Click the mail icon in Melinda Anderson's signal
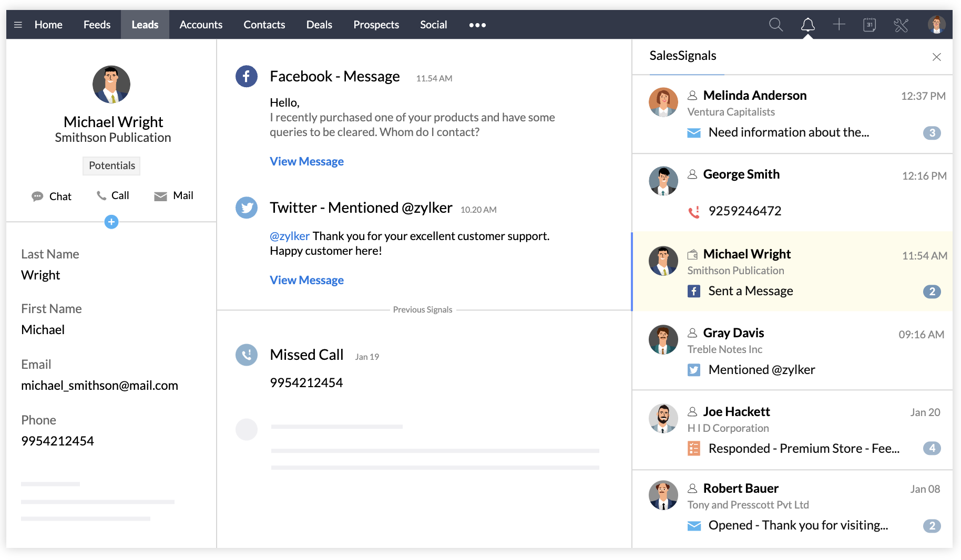961x560 pixels. point(694,133)
